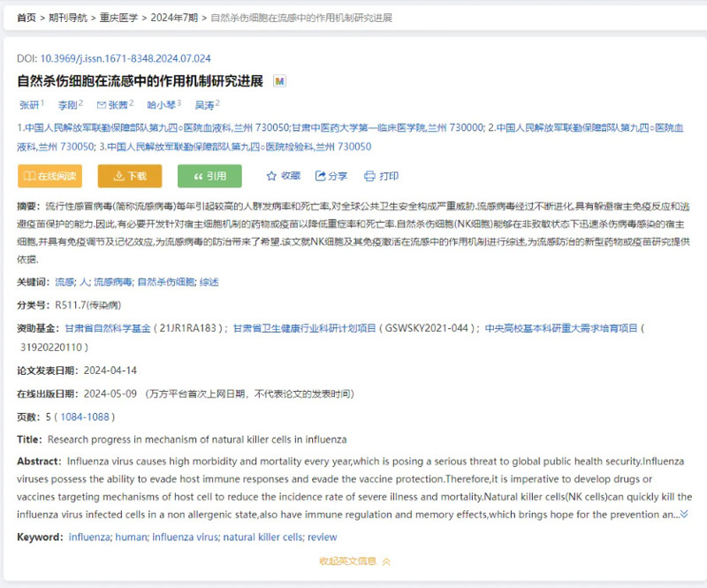The image size is (707, 588).
Task: Go to 首页 in the breadcrumb
Action: click(x=27, y=18)
